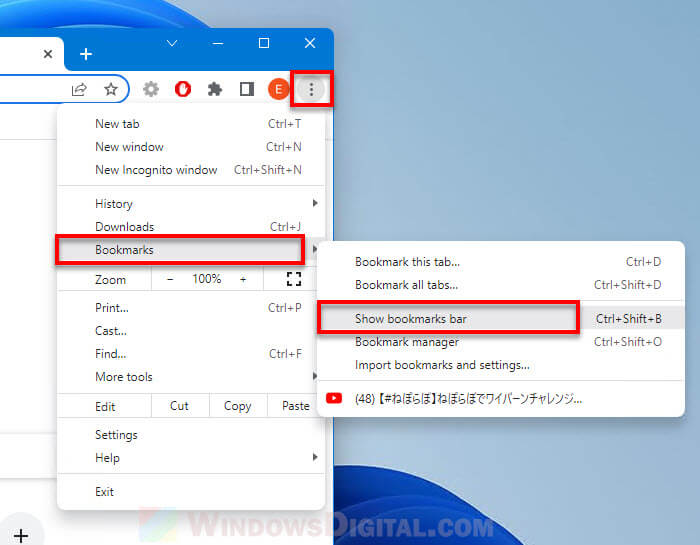Toggle the side panel icon
Viewport: 700px width, 545px height.
click(x=247, y=90)
